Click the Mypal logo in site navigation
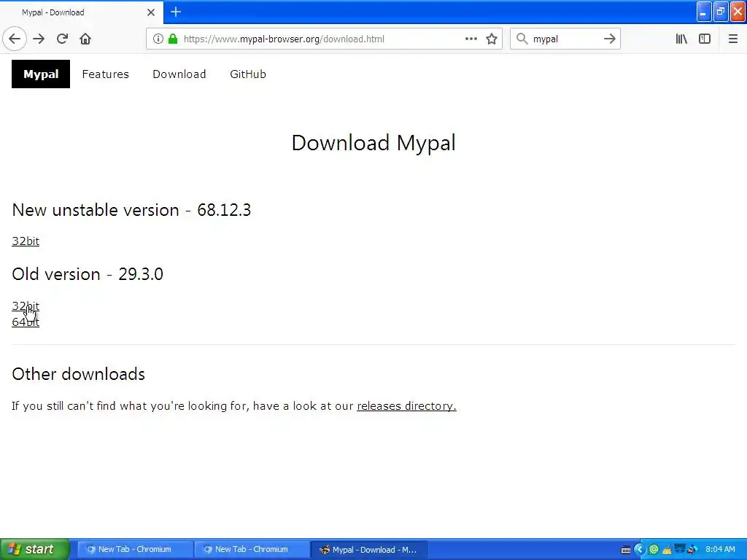 coord(41,74)
